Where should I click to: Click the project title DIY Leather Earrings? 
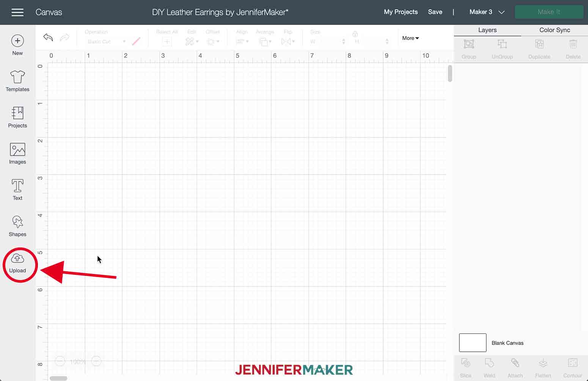(220, 12)
